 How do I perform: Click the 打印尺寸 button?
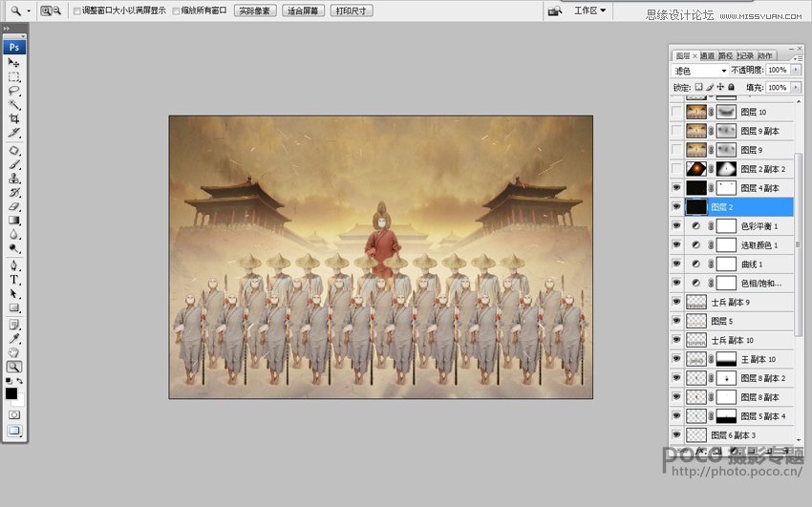(x=352, y=11)
